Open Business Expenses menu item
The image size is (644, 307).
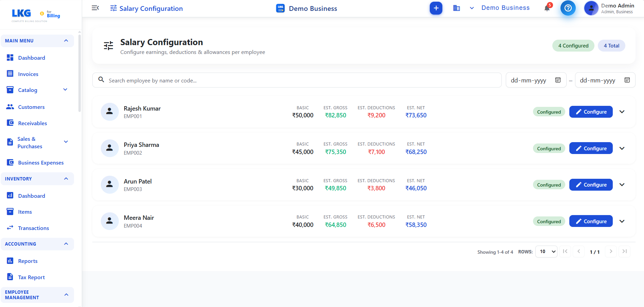tap(41, 162)
